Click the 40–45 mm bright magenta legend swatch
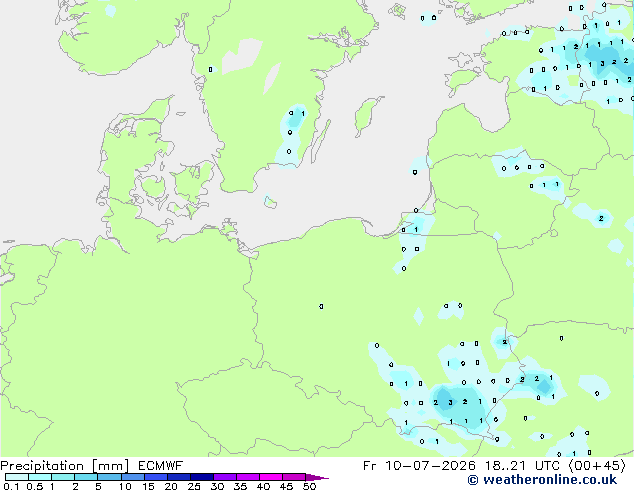The image size is (634, 490). (x=271, y=477)
